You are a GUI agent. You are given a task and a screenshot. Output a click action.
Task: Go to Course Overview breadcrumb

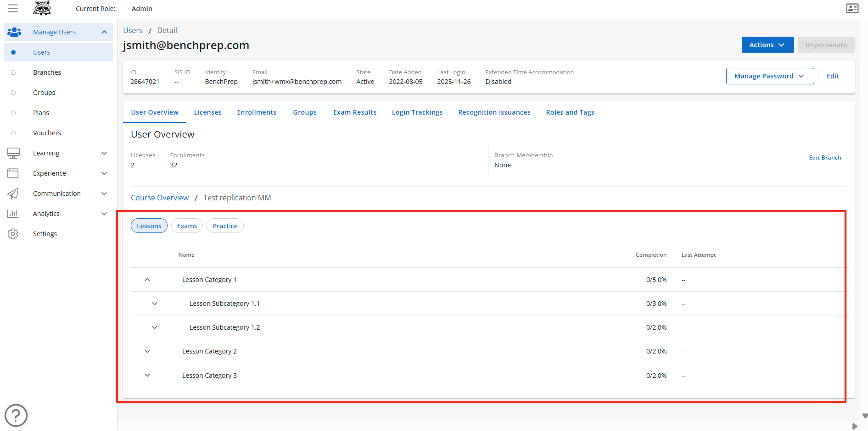coord(160,198)
